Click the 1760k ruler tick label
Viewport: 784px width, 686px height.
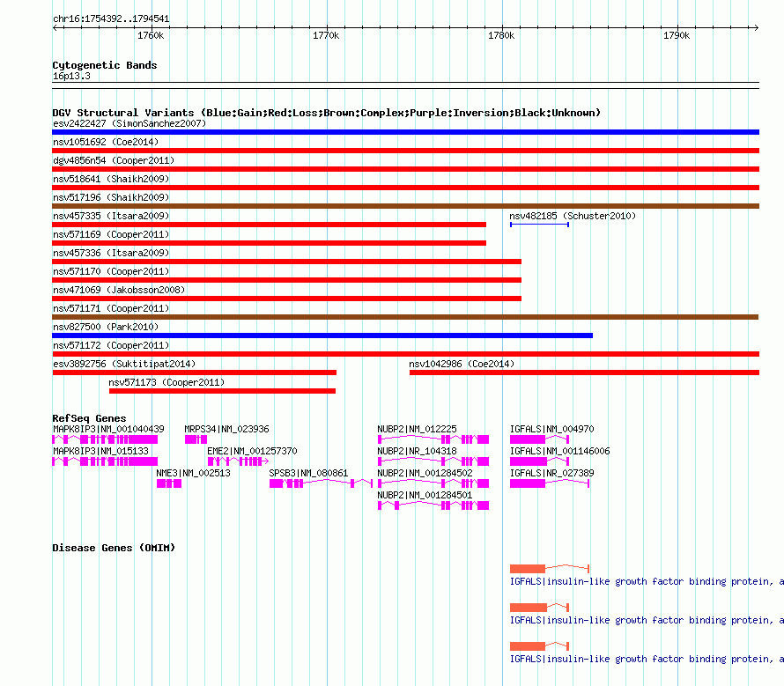click(x=151, y=35)
